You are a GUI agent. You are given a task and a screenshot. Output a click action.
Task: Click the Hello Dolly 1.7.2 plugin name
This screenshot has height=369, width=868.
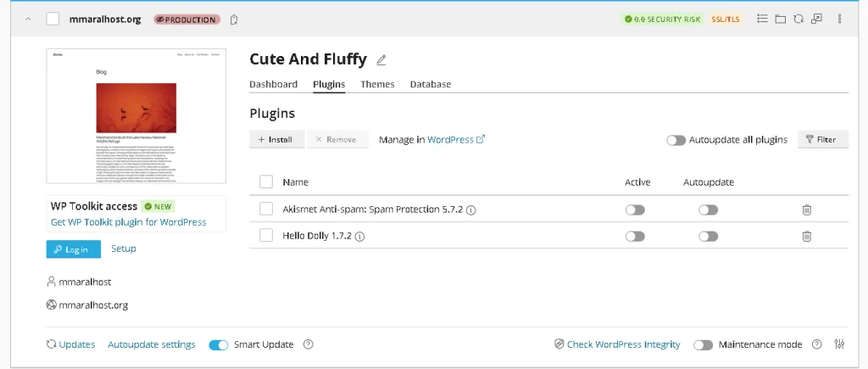(x=317, y=236)
